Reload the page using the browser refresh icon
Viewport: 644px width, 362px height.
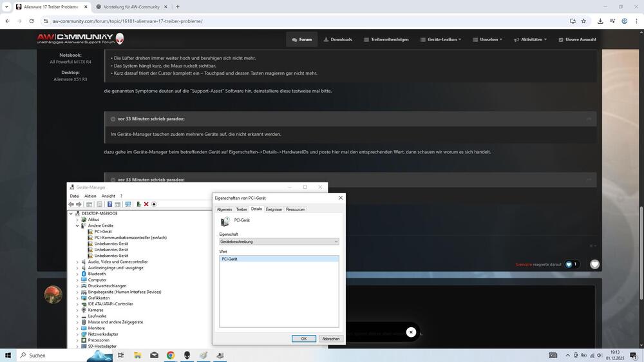click(31, 21)
